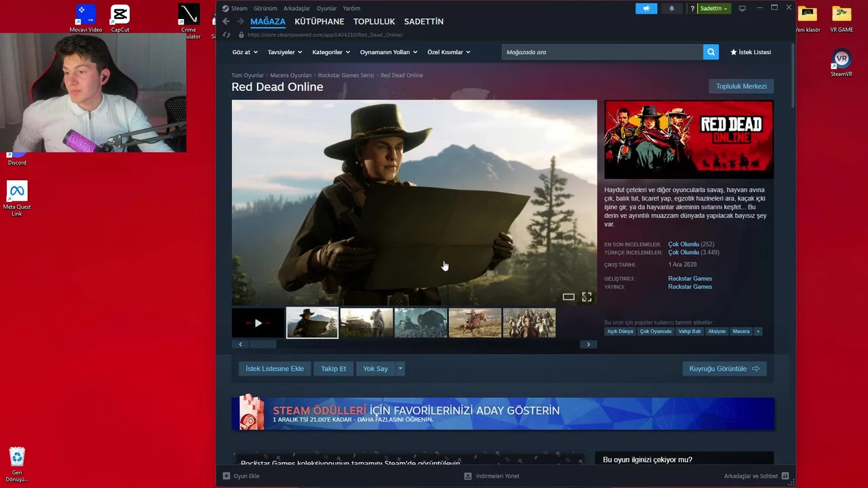Click the Yok Say button
The height and width of the screenshot is (488, 868).
point(375,369)
